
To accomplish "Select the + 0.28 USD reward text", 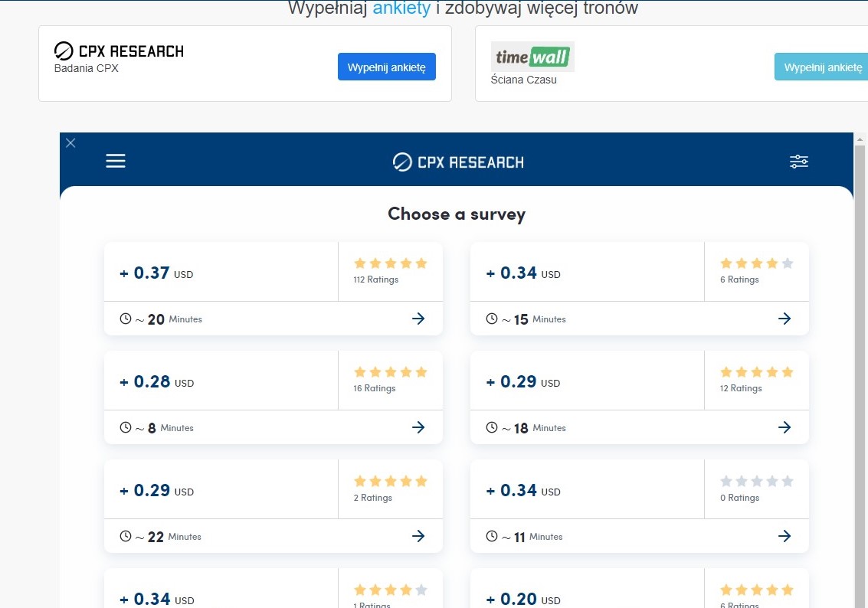I will pyautogui.click(x=156, y=382).
